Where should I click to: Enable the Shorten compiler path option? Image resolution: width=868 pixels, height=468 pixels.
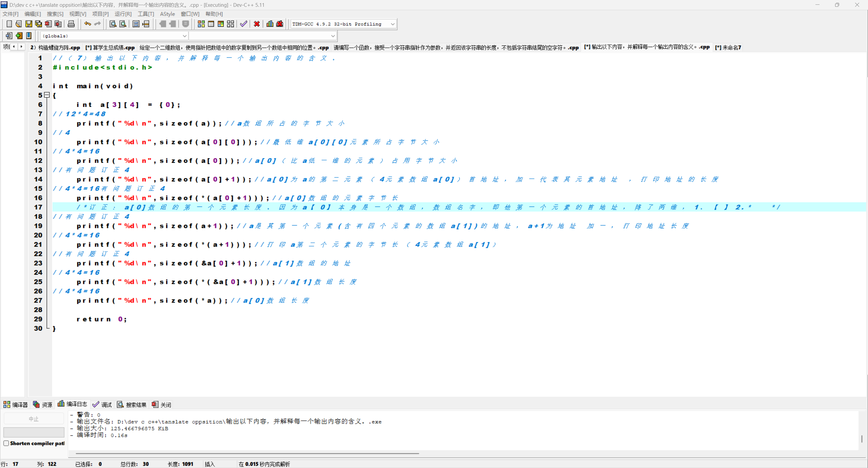(x=6, y=443)
